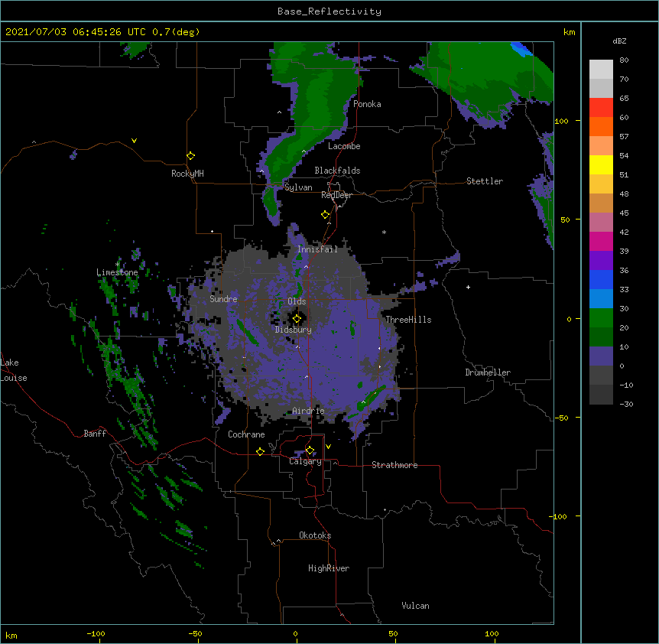
Task: Click the yellow V marker northwest of RockyMH
Action: click(134, 141)
